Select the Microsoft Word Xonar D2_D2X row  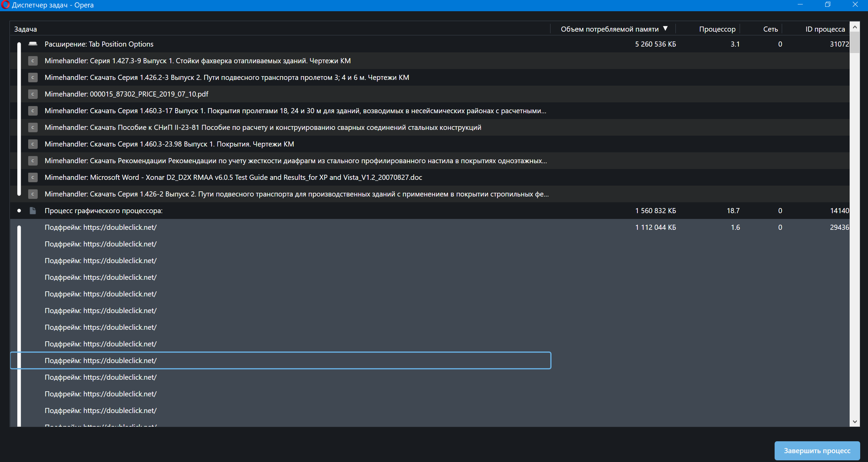pos(430,177)
